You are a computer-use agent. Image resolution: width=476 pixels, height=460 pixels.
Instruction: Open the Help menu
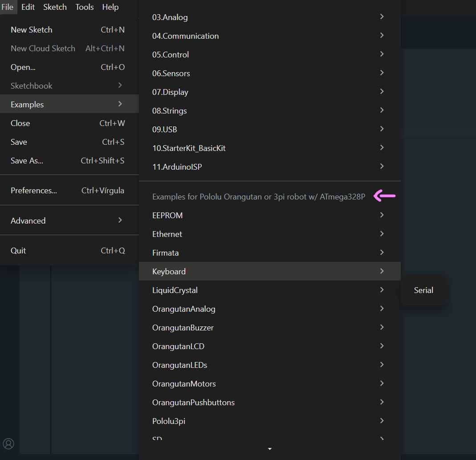[x=110, y=7]
